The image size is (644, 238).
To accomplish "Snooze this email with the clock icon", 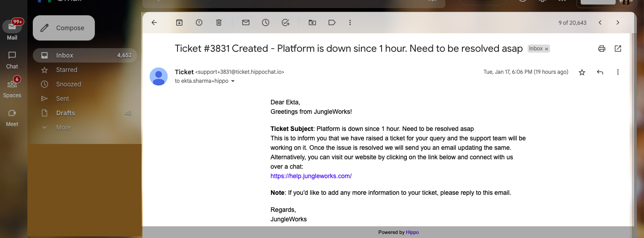I will tap(266, 22).
